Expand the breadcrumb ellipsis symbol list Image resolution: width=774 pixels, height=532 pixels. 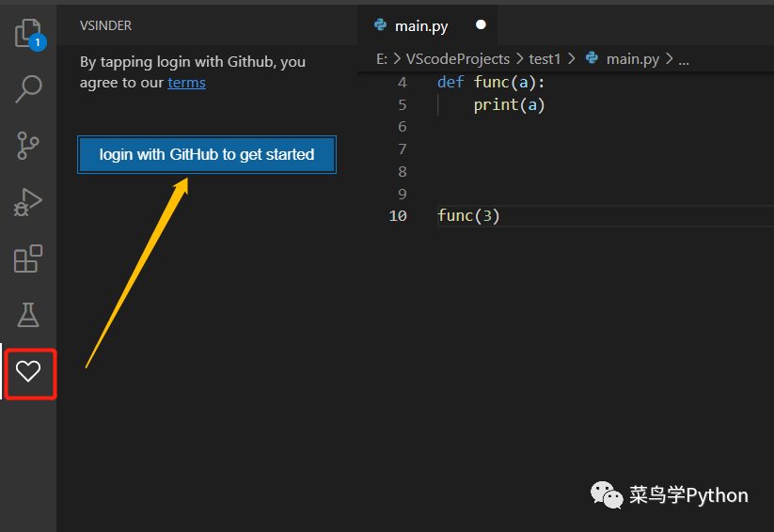(684, 58)
